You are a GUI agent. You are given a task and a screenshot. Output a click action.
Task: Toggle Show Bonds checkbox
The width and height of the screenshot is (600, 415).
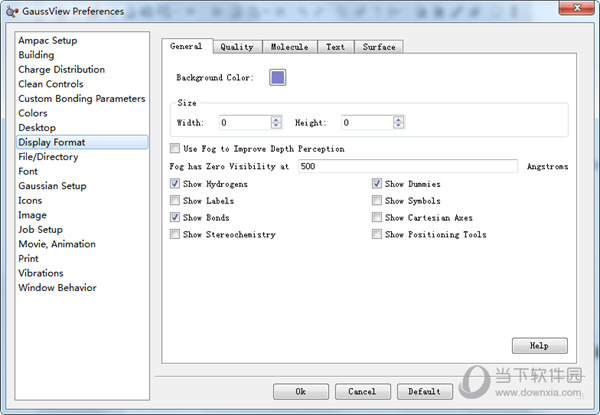tap(175, 217)
